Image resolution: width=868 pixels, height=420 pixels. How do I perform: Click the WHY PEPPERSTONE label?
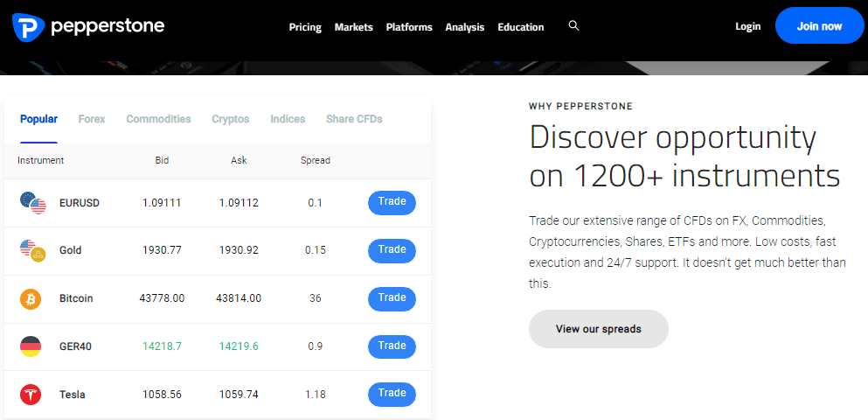pyautogui.click(x=580, y=107)
